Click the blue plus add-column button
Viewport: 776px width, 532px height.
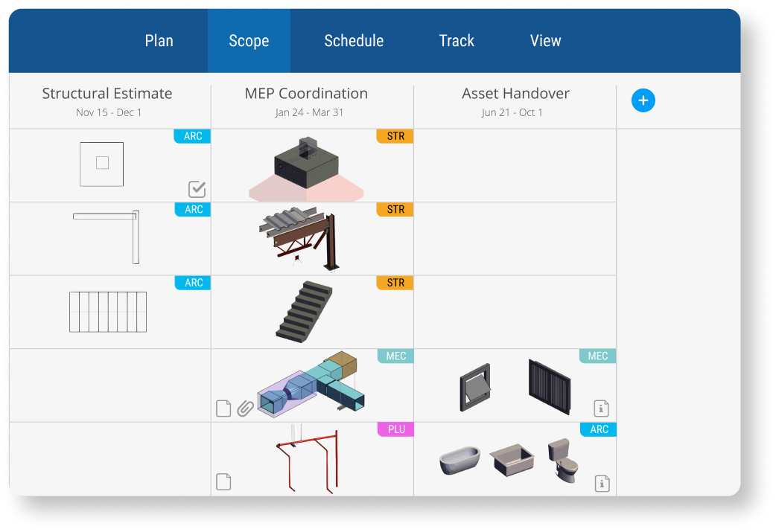pyautogui.click(x=643, y=100)
